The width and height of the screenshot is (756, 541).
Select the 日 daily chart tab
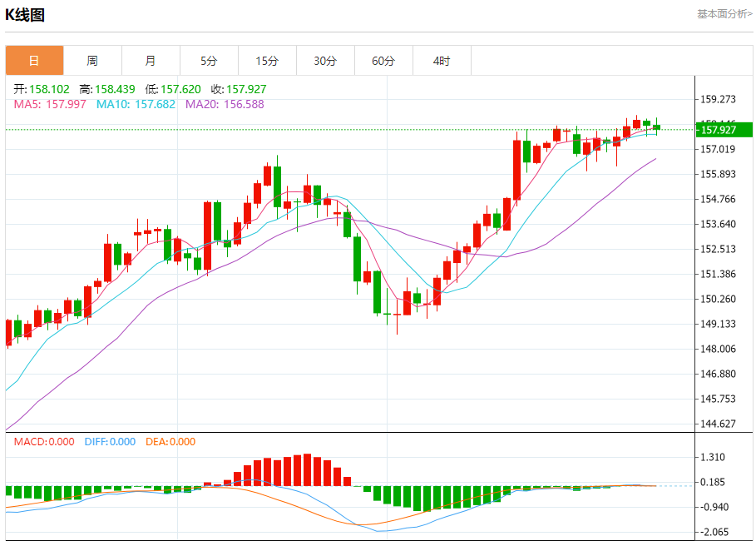(34, 61)
